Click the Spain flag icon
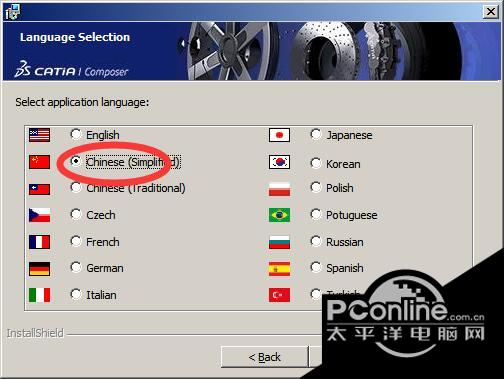Viewport: 504px width, 379px height. pyautogui.click(x=279, y=269)
